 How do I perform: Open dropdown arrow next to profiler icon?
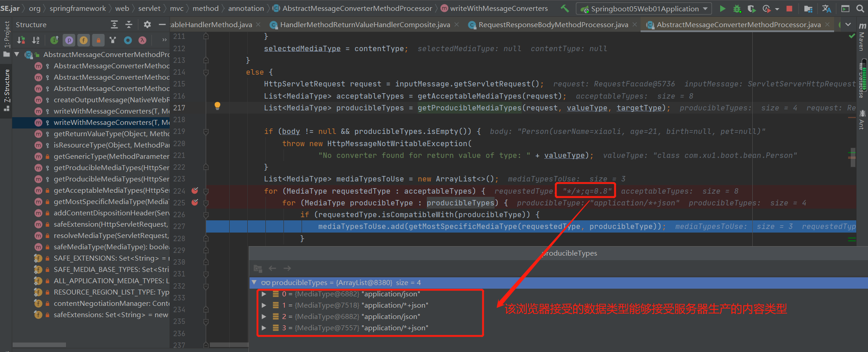pyautogui.click(x=777, y=9)
